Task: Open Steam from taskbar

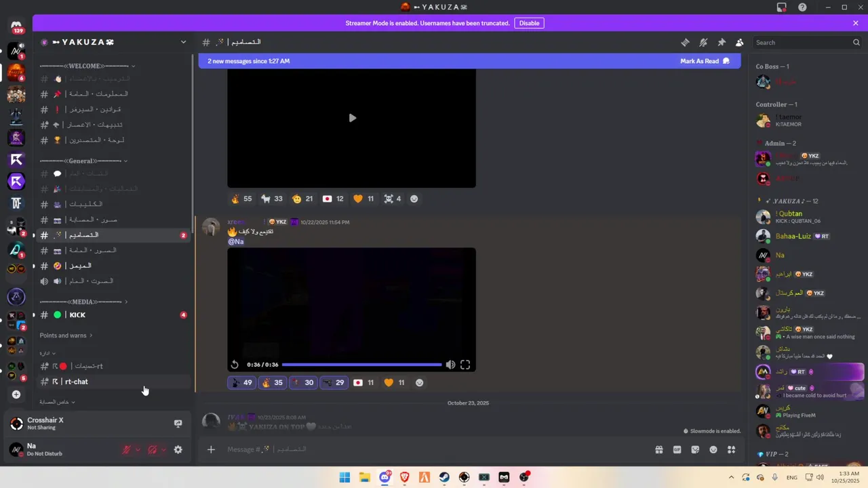Action: [x=445, y=477]
